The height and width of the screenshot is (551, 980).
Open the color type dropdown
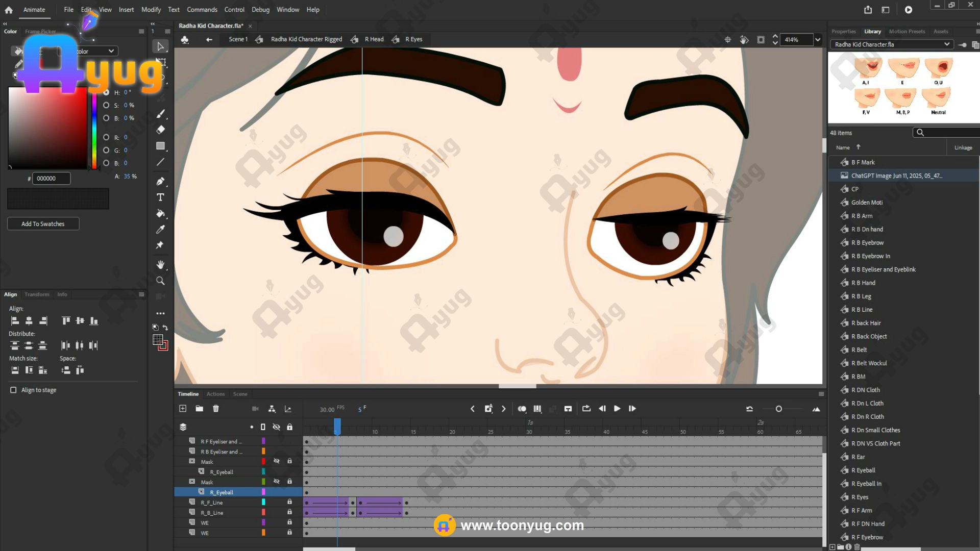pyautogui.click(x=111, y=51)
